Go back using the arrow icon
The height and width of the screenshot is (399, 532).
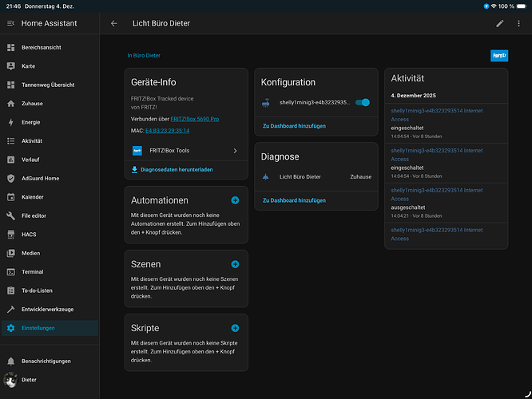[114, 23]
